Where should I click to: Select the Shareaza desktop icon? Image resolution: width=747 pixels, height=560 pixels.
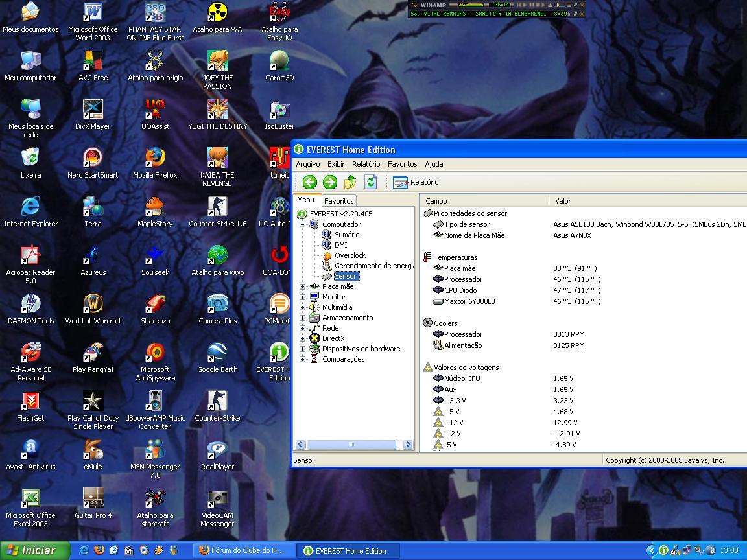155,309
